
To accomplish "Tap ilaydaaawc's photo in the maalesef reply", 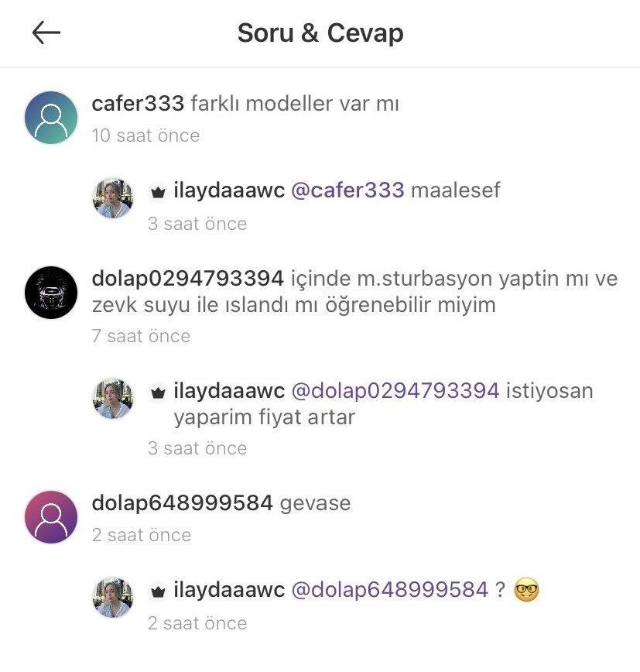I will pos(113,198).
